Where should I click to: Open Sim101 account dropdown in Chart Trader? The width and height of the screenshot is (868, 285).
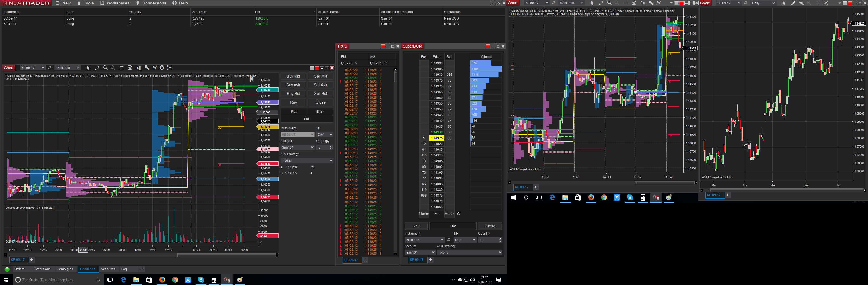click(297, 147)
